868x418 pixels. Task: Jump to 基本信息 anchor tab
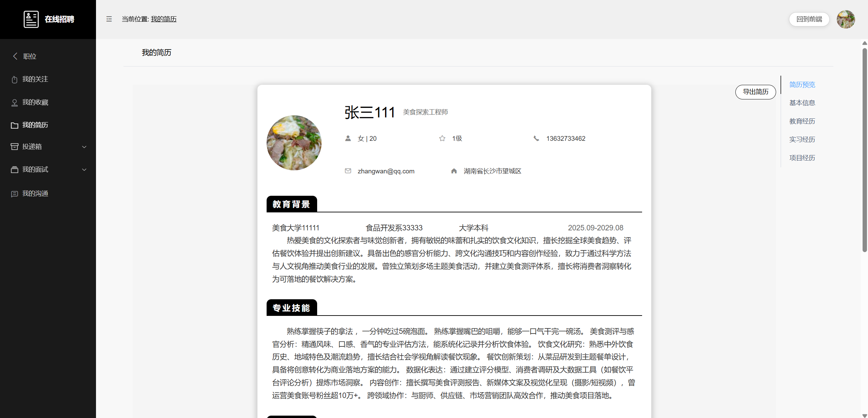coord(802,103)
